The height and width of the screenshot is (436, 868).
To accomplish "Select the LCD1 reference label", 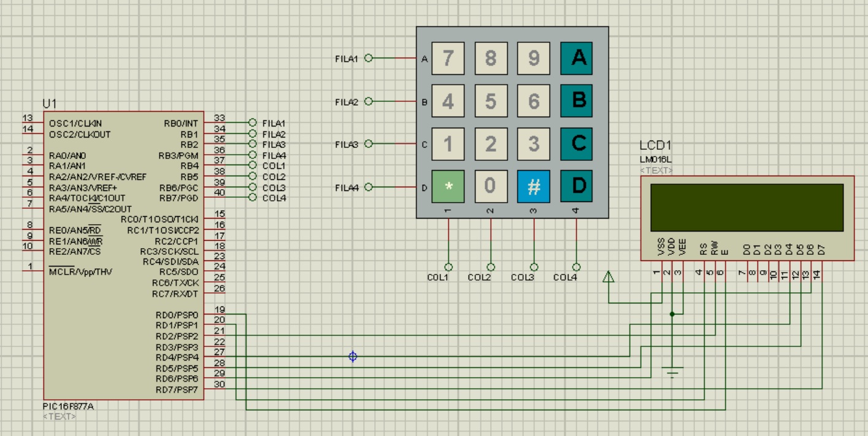I will coord(655,146).
